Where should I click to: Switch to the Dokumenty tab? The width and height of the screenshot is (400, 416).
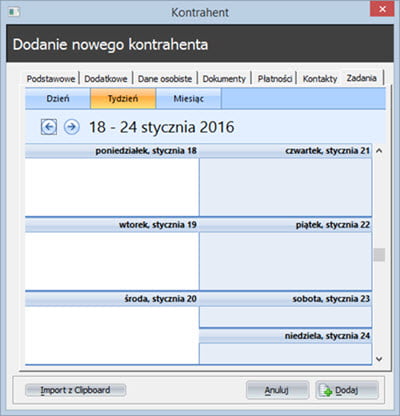click(224, 79)
